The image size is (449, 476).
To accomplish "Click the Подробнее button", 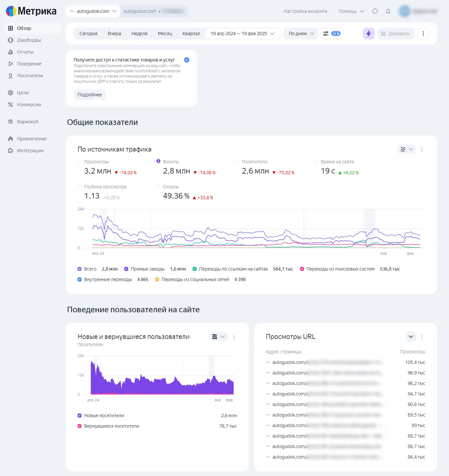I will click(x=90, y=95).
